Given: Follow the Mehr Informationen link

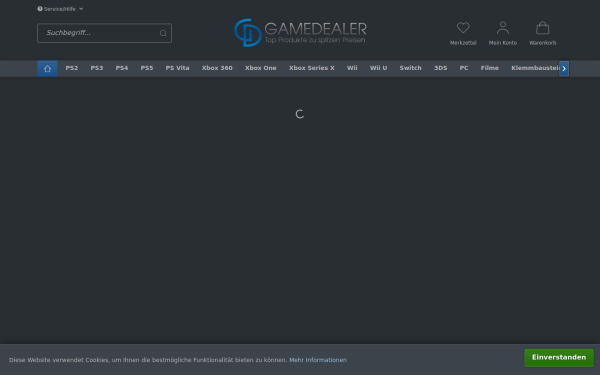Looking at the screenshot, I should [x=318, y=360].
